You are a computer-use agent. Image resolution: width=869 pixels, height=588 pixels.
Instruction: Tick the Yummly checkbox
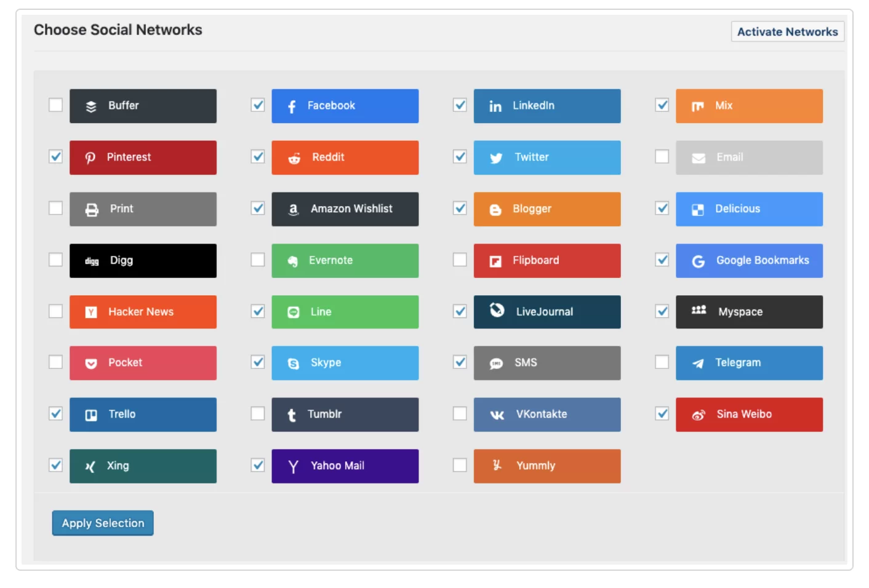click(x=460, y=466)
